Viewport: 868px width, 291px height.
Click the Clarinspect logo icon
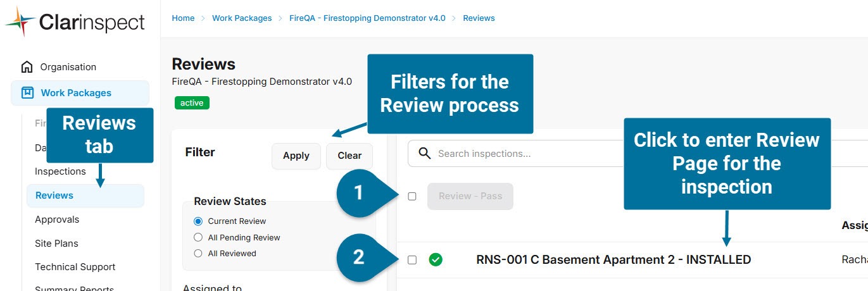[20, 23]
